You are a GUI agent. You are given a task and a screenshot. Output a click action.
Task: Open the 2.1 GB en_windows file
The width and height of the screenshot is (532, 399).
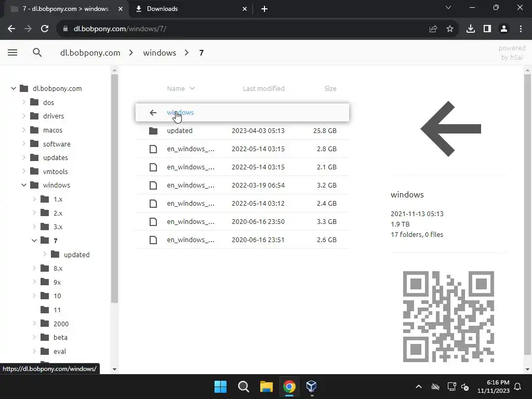point(242,167)
